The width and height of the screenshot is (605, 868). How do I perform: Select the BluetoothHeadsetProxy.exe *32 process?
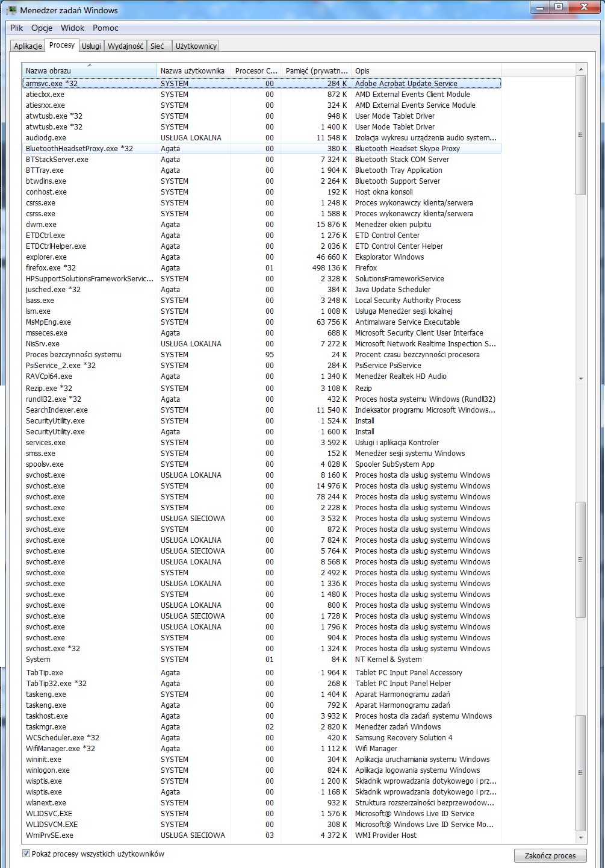pyautogui.click(x=261, y=149)
